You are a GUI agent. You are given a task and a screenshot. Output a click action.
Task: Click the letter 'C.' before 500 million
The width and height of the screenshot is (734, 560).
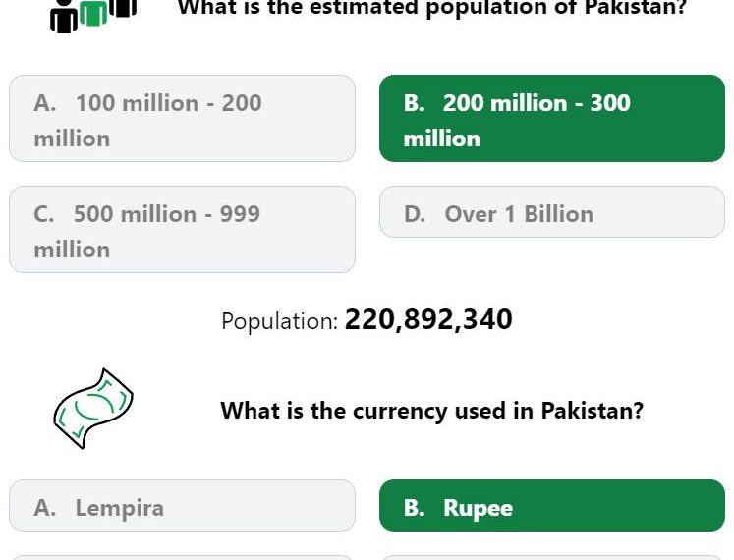pyautogui.click(x=44, y=214)
